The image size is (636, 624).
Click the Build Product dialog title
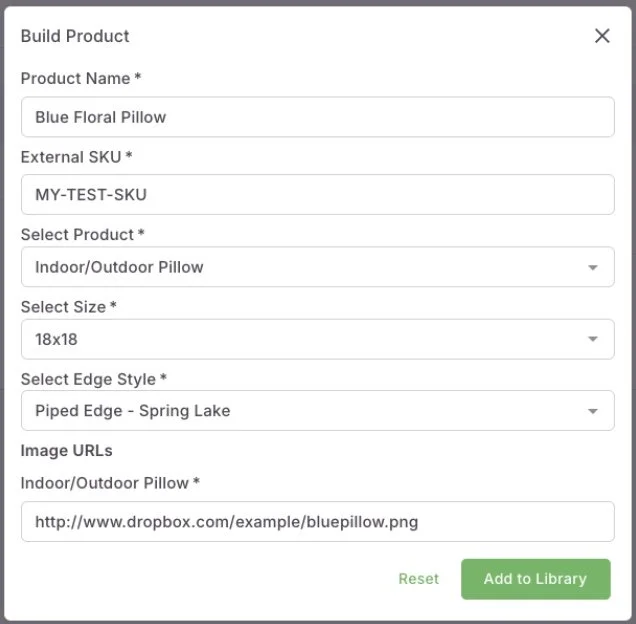[75, 36]
